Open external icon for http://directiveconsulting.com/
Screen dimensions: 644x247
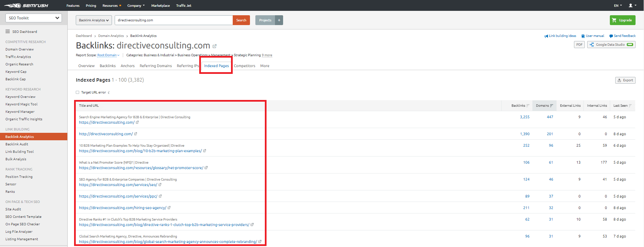136,134
